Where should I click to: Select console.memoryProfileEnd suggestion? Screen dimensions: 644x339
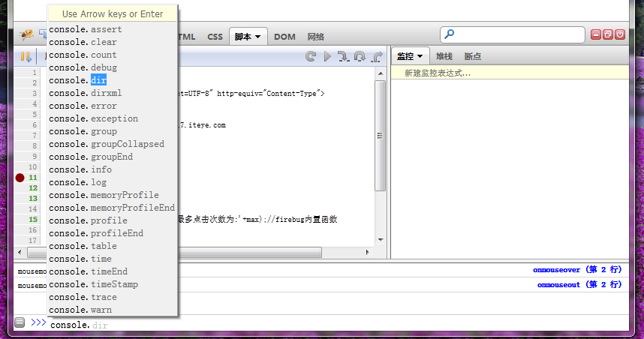coord(113,208)
